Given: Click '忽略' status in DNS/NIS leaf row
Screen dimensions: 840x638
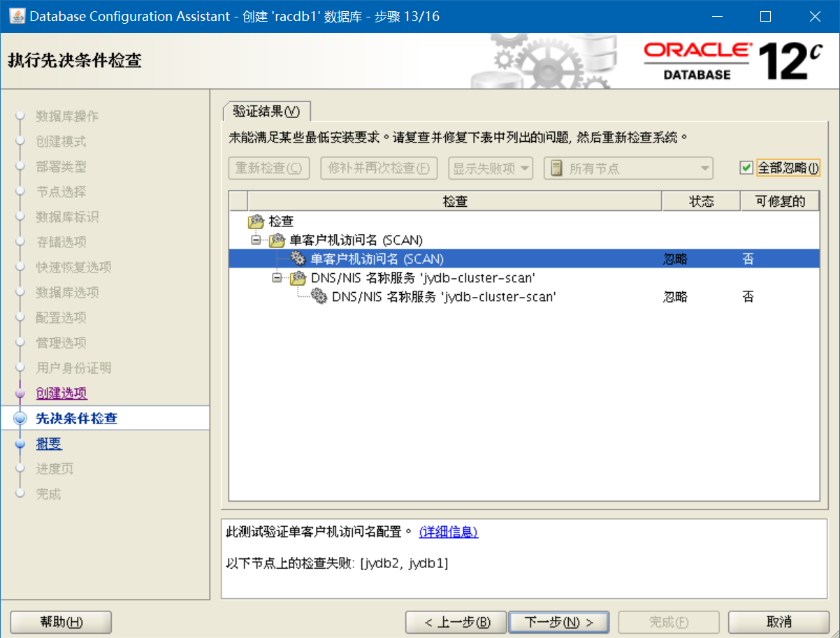Looking at the screenshot, I should [x=675, y=297].
